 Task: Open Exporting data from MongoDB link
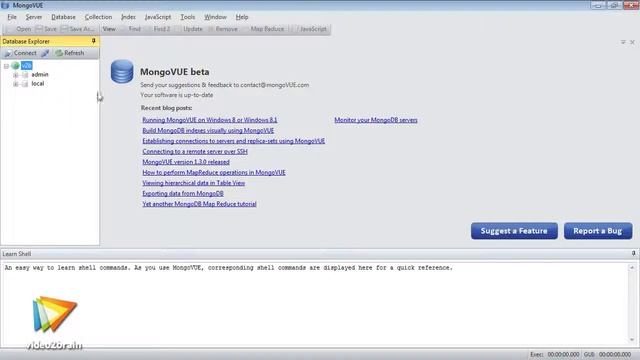tap(183, 193)
